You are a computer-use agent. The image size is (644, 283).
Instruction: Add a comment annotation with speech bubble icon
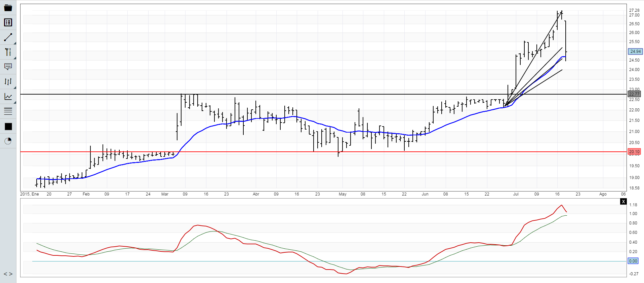pyautogui.click(x=8, y=67)
